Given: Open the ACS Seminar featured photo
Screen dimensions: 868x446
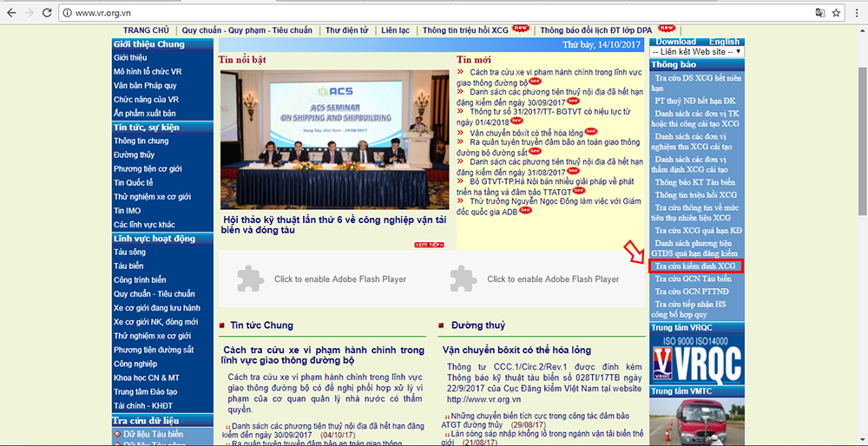Looking at the screenshot, I should point(334,140).
